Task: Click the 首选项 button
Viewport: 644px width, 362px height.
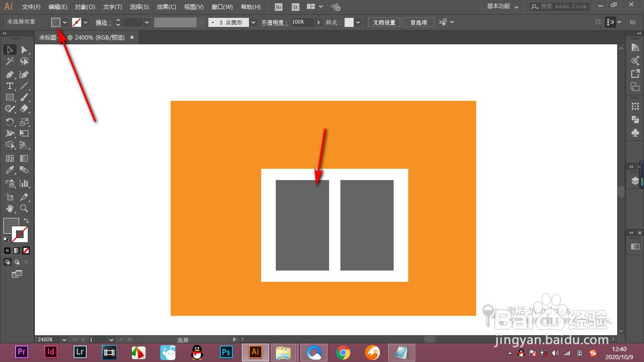Action: coord(419,22)
